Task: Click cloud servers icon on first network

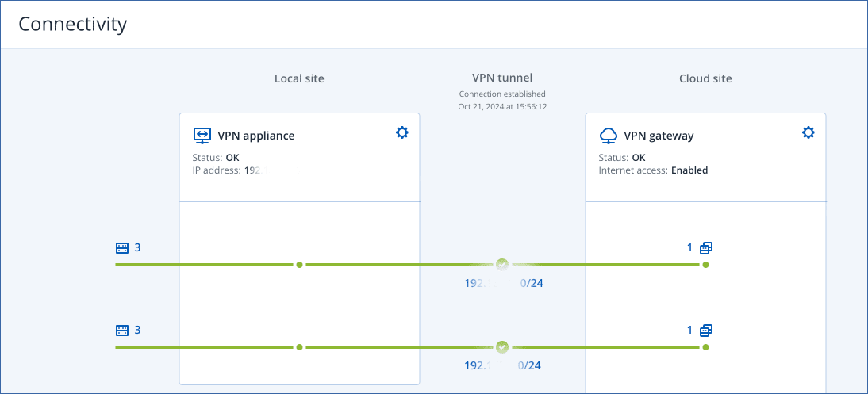Action: pos(706,248)
